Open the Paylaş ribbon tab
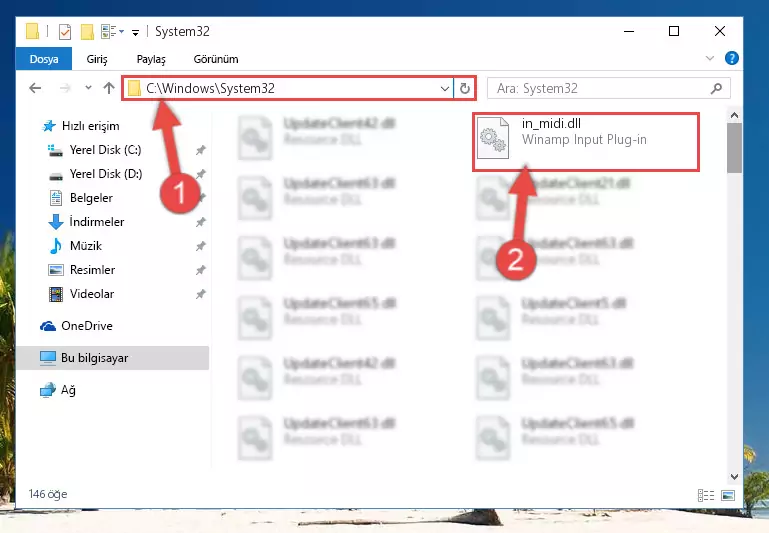This screenshot has width=769, height=533. 151,59
